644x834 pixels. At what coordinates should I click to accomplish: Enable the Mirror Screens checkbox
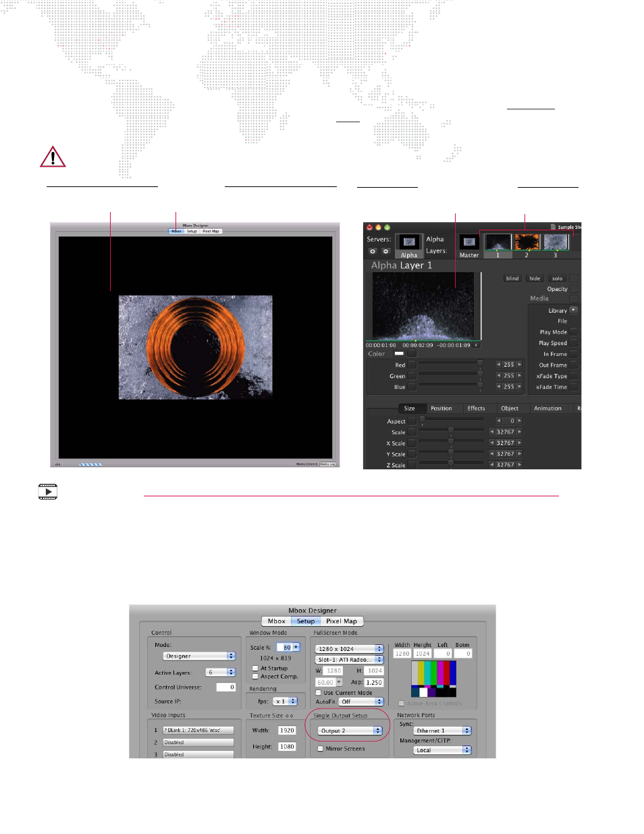[321, 749]
